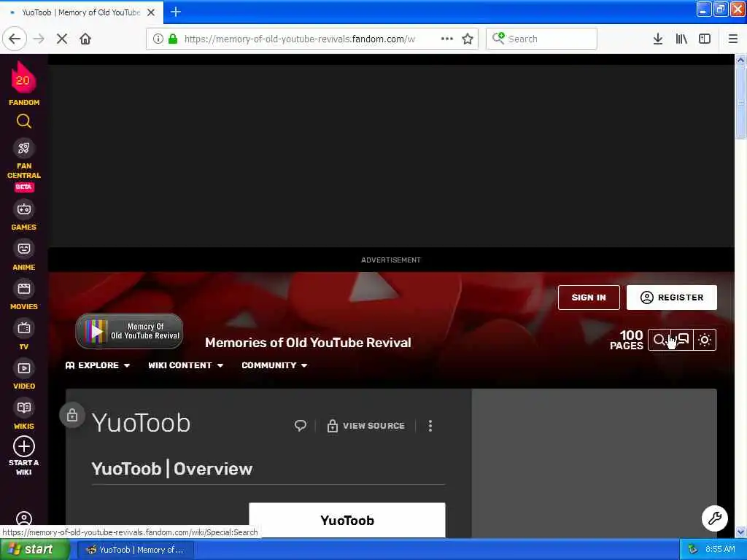747x560 pixels.
Task: Open Fandom sidebar search magnifier
Action: pos(24,122)
